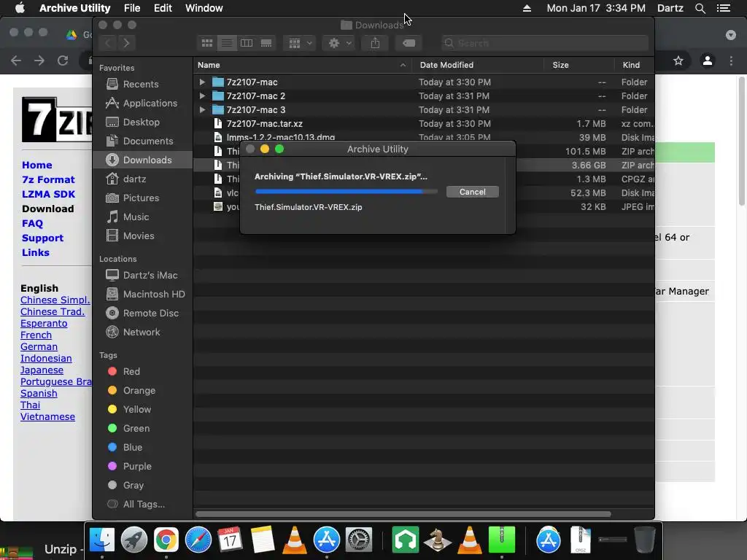
Task: Click the Finder Share toolbar button
Action: [376, 43]
